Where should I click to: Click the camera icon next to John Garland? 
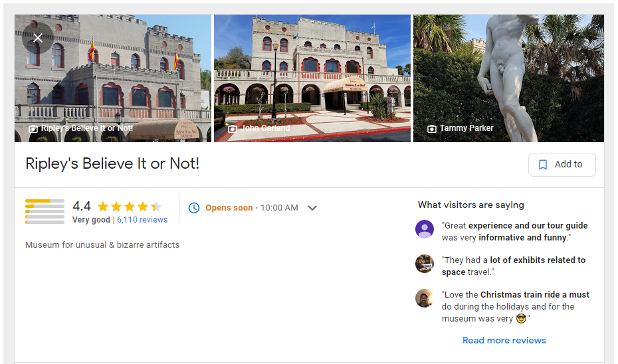point(233,129)
